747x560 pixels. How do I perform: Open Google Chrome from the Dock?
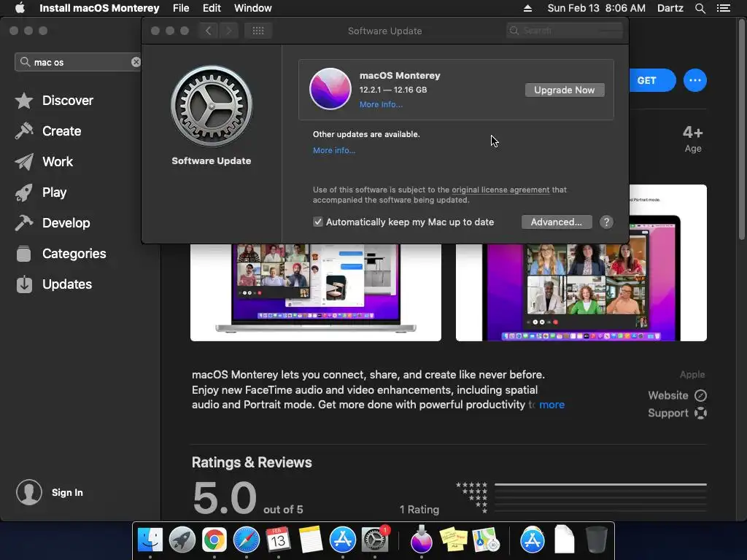click(x=214, y=540)
